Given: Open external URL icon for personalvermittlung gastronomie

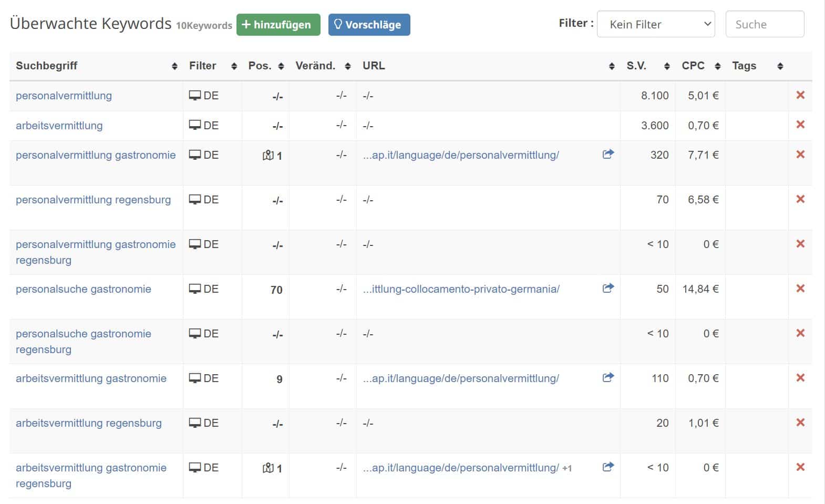Looking at the screenshot, I should tap(608, 155).
